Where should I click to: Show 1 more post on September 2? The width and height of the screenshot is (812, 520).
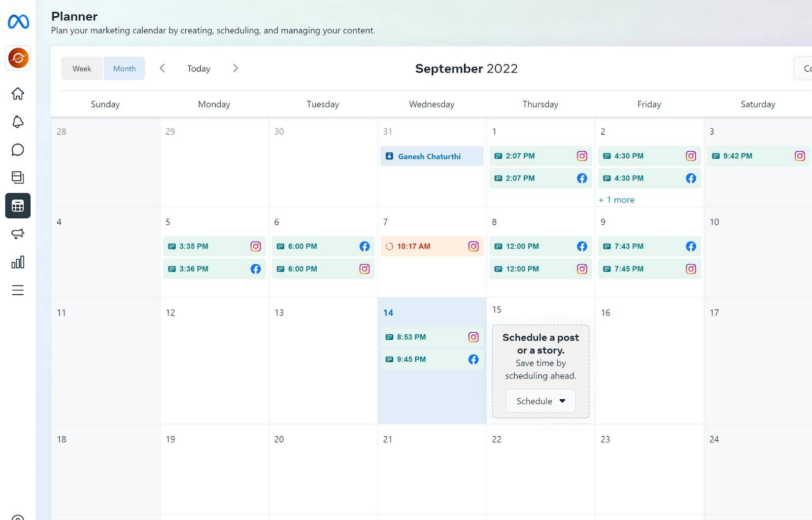(x=617, y=200)
